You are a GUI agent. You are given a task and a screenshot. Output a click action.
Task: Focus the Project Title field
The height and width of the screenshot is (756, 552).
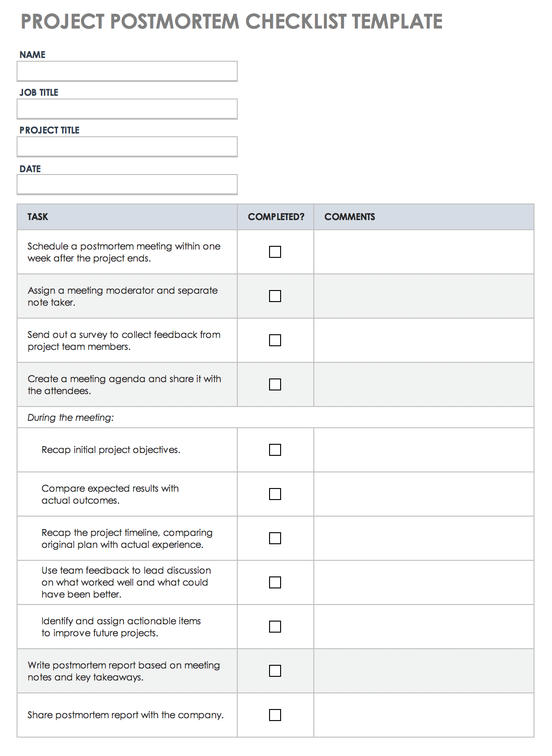[127, 147]
